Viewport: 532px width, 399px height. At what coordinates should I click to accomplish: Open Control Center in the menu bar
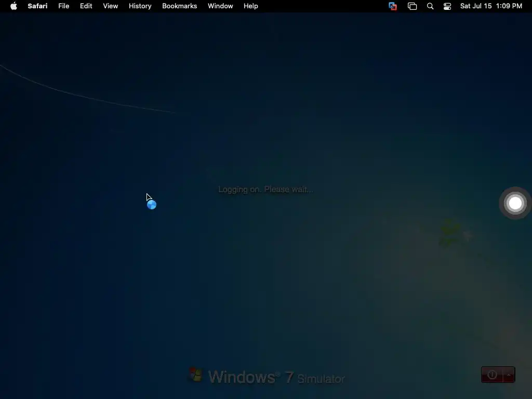click(x=447, y=6)
